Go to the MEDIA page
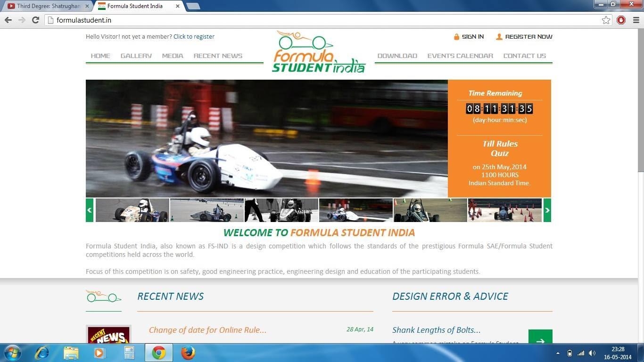This screenshot has height=362, width=644. point(173,56)
